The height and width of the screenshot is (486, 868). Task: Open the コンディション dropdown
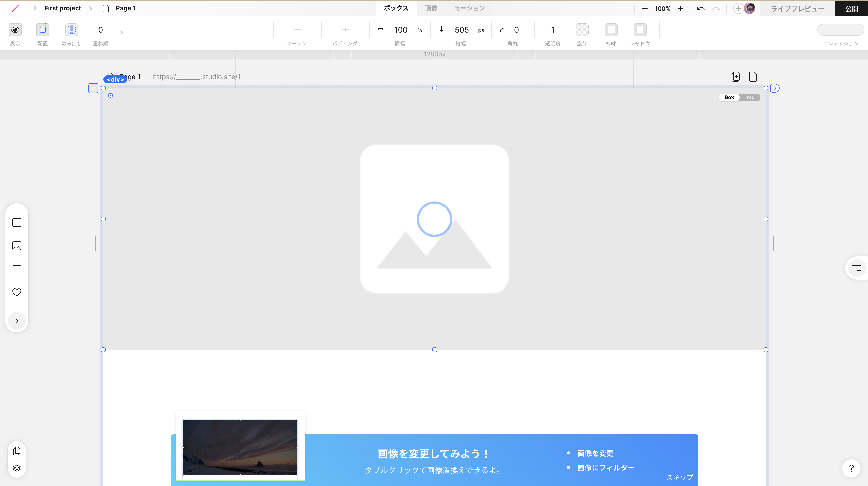click(x=840, y=30)
